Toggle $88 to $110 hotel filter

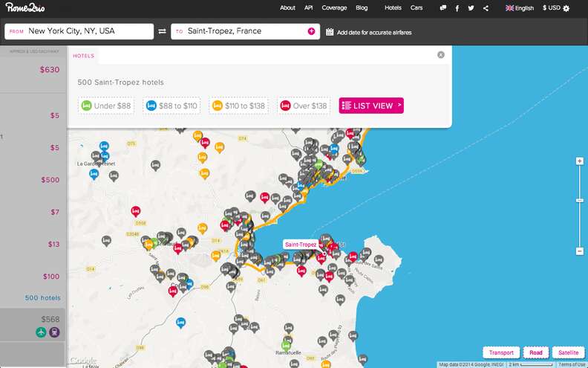[x=171, y=106]
